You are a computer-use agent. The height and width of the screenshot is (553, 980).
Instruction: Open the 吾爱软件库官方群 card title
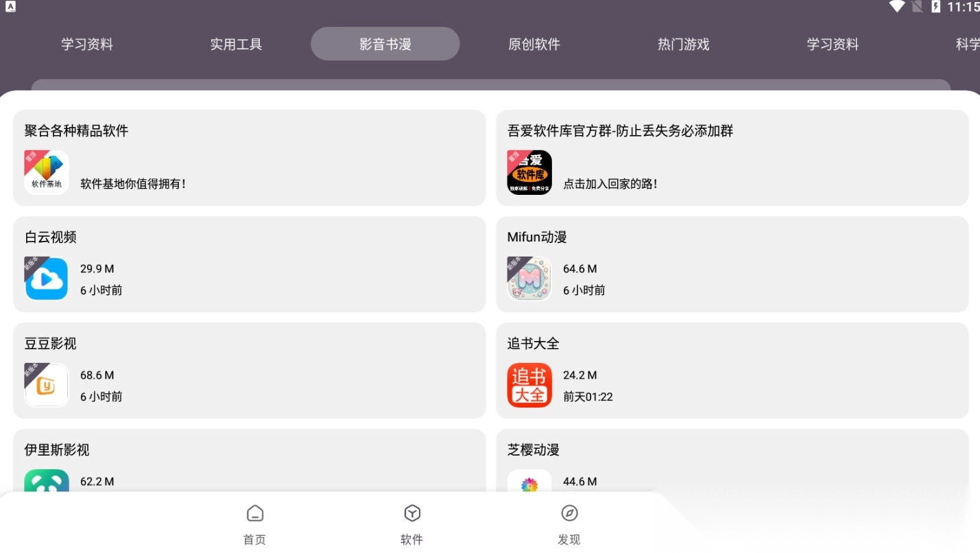619,130
